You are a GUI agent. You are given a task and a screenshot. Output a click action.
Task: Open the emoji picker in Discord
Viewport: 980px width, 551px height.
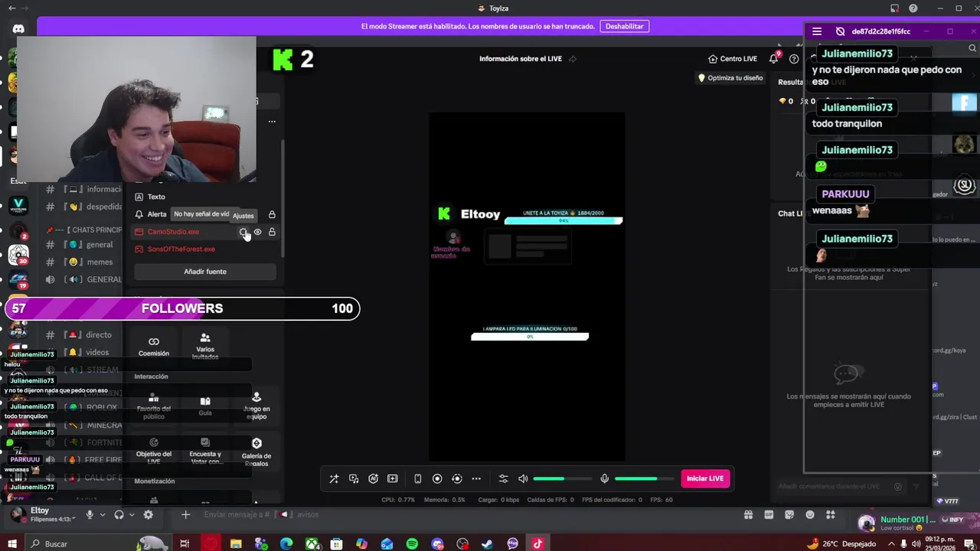point(810,515)
